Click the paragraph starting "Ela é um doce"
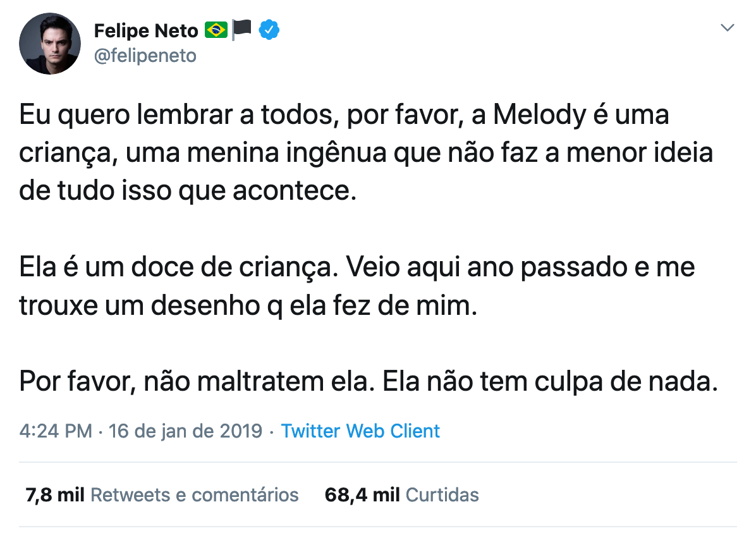 (x=357, y=286)
